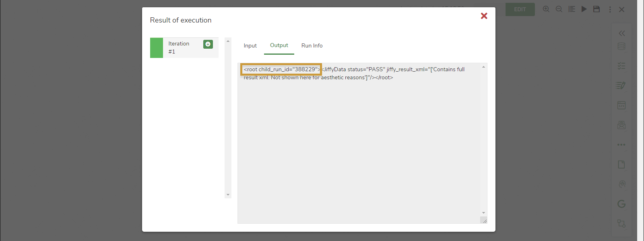
Task: Collapse the side panel with double chevron
Action: (622, 33)
